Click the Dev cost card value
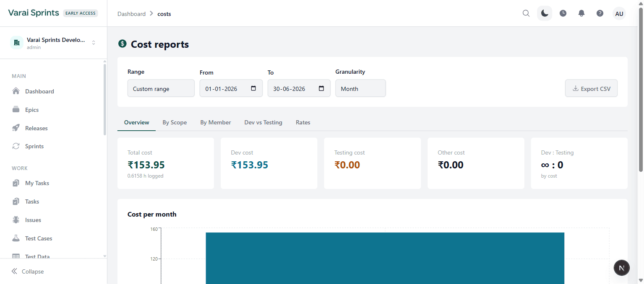 tap(250, 165)
